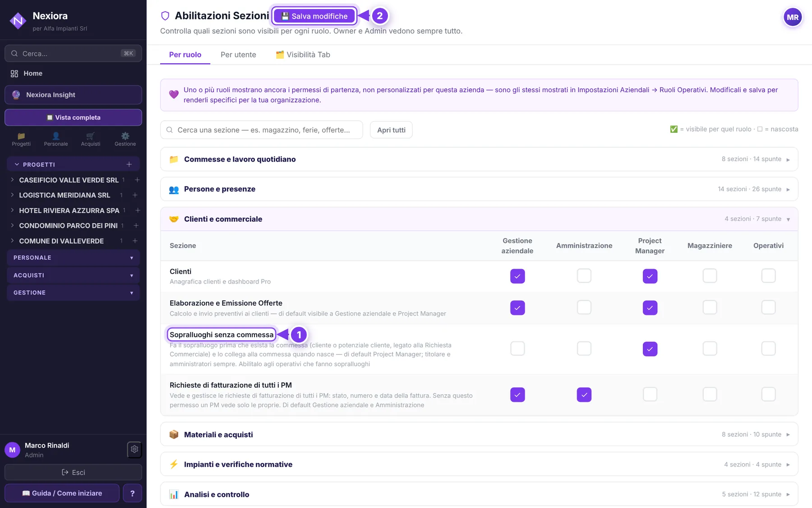Open the Personale quick-access icon
This screenshot has width=812, height=508.
(56, 139)
